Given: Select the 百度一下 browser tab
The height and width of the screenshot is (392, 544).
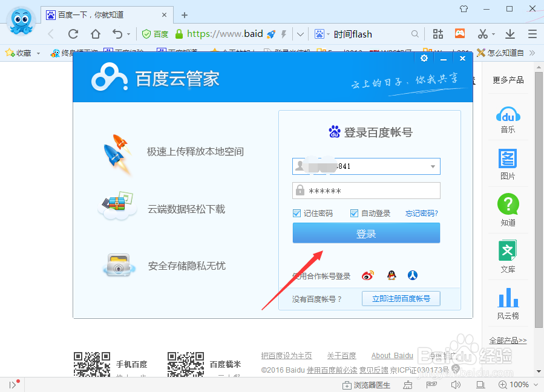Looking at the screenshot, I should point(107,15).
